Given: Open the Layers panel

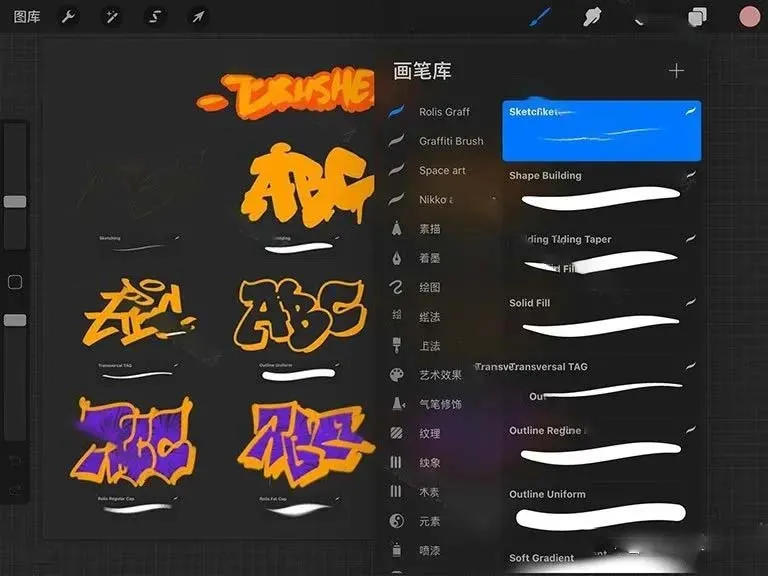Looking at the screenshot, I should (697, 18).
